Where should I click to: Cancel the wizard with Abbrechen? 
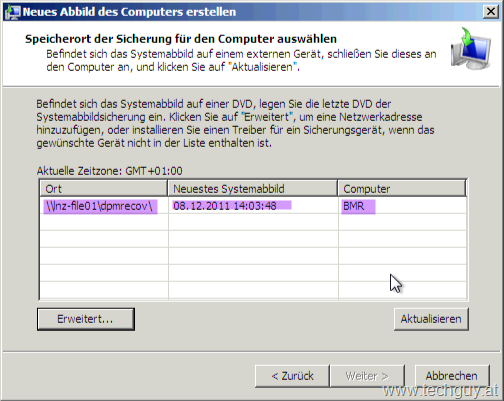click(x=452, y=376)
